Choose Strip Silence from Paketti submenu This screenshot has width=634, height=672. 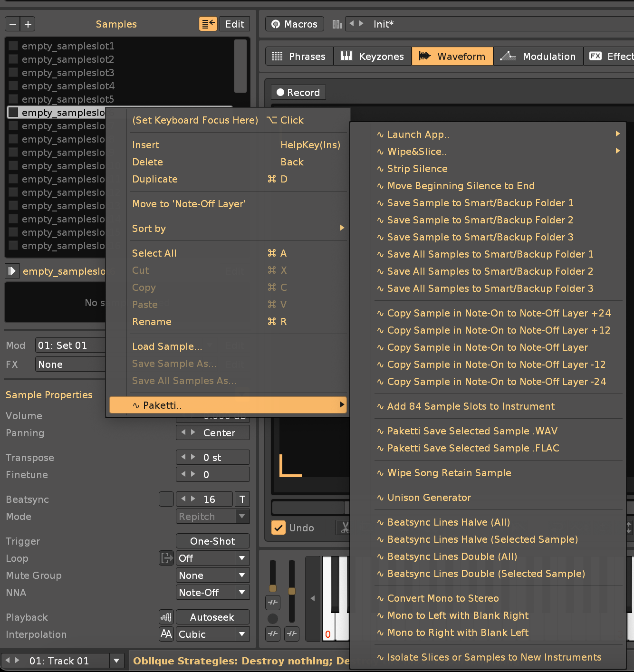pos(417,169)
